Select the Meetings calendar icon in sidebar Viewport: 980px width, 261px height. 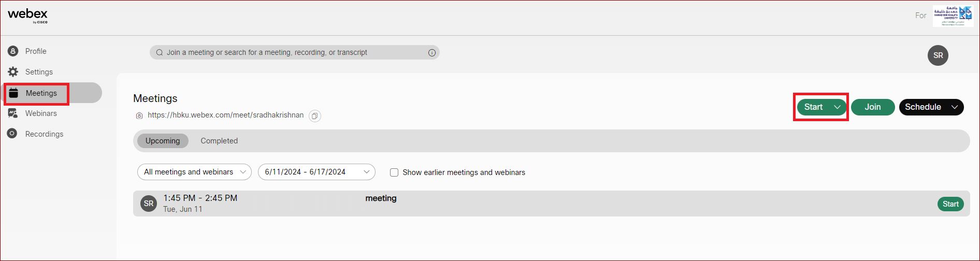(x=14, y=93)
